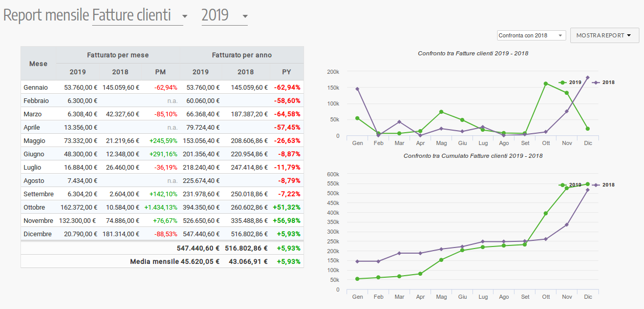Viewport: 644px width, 309px height.
Task: Click green October 2019 point in monthly chart
Action: point(546,84)
